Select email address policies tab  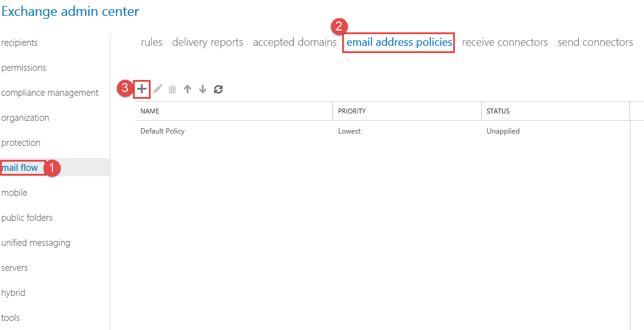tap(399, 42)
